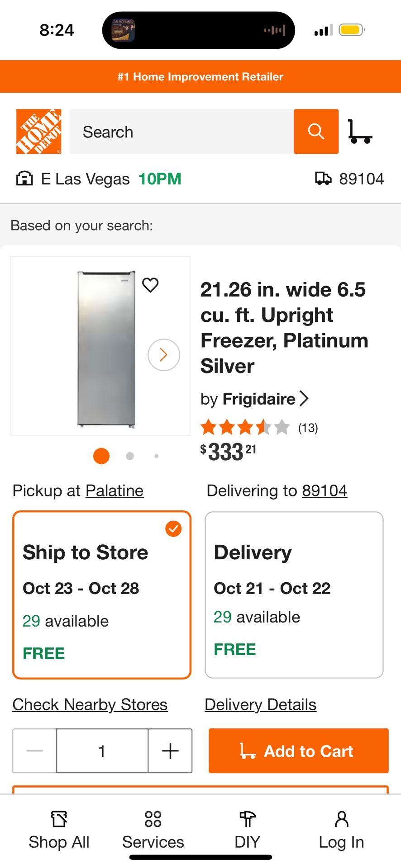Image resolution: width=401 pixels, height=868 pixels.
Task: Tap the heart favorite icon
Action: [x=150, y=285]
